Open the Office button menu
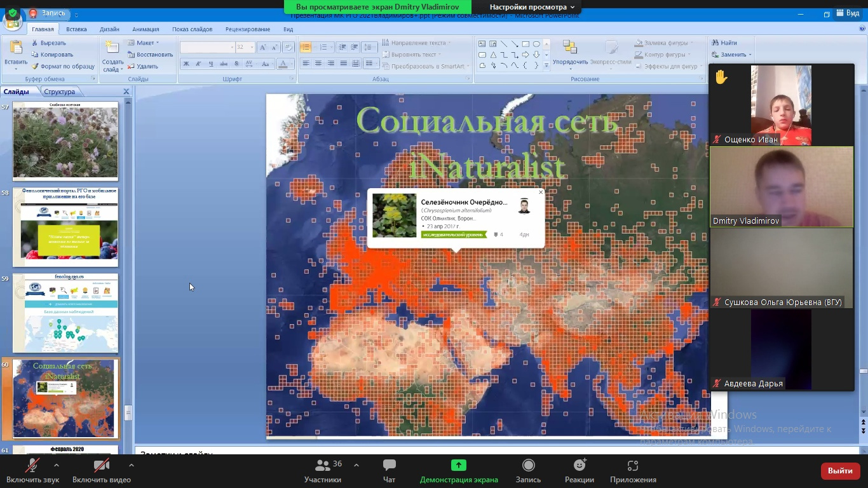 pyautogui.click(x=12, y=20)
